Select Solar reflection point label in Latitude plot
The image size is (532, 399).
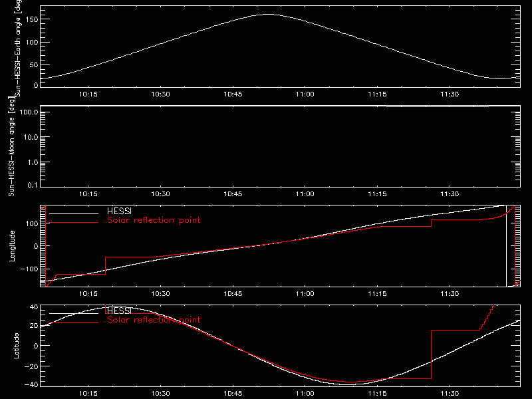pos(154,320)
